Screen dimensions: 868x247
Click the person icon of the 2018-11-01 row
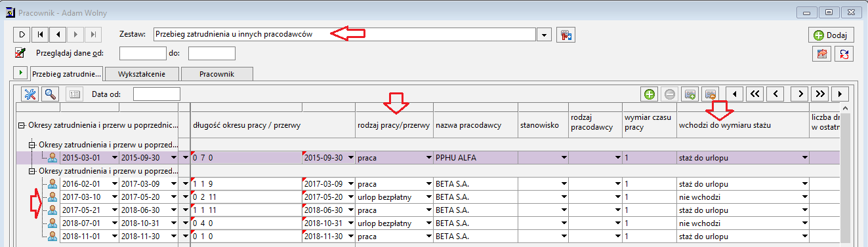click(x=52, y=235)
